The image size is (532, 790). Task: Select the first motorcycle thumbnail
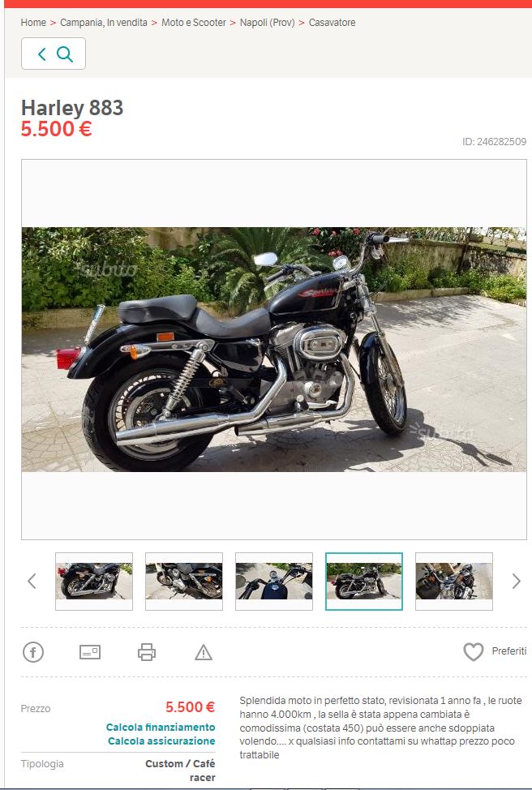click(94, 582)
